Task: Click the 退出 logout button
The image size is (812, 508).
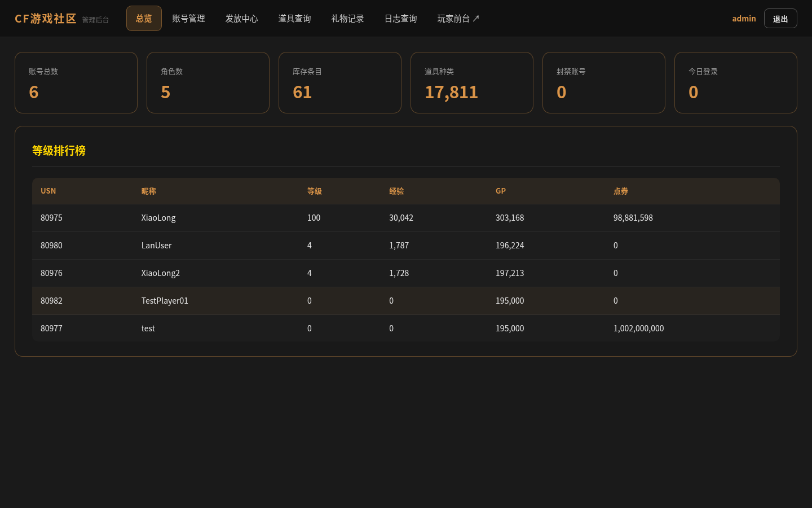Action: (780, 19)
